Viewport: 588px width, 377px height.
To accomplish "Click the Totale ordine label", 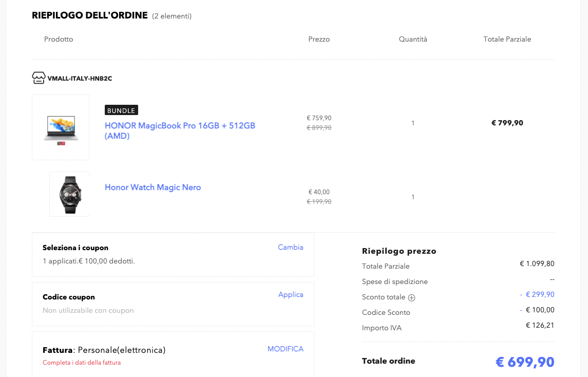I will [389, 361].
